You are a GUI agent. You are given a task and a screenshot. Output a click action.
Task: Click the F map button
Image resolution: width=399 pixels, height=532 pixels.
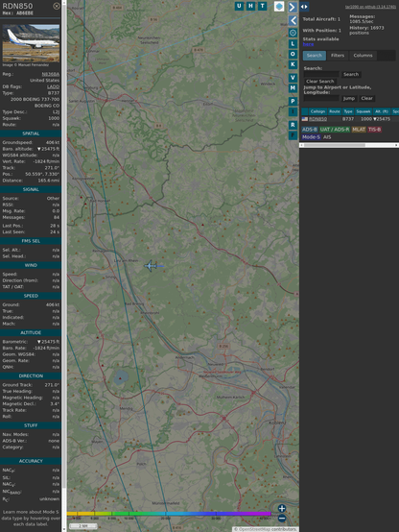293,135
